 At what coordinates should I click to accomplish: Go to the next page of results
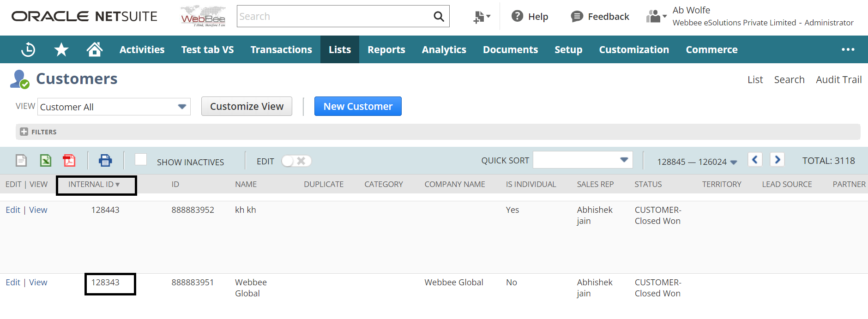[x=777, y=160]
